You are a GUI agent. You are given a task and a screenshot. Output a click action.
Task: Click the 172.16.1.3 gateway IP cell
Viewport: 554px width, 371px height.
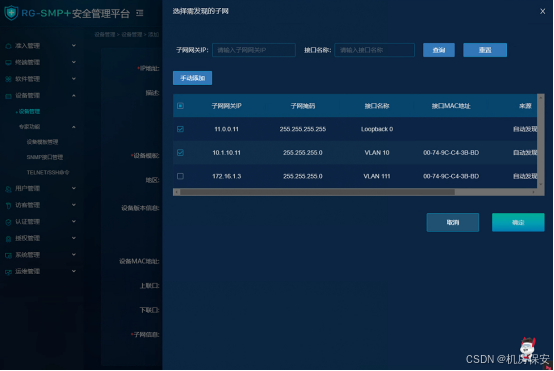click(226, 176)
